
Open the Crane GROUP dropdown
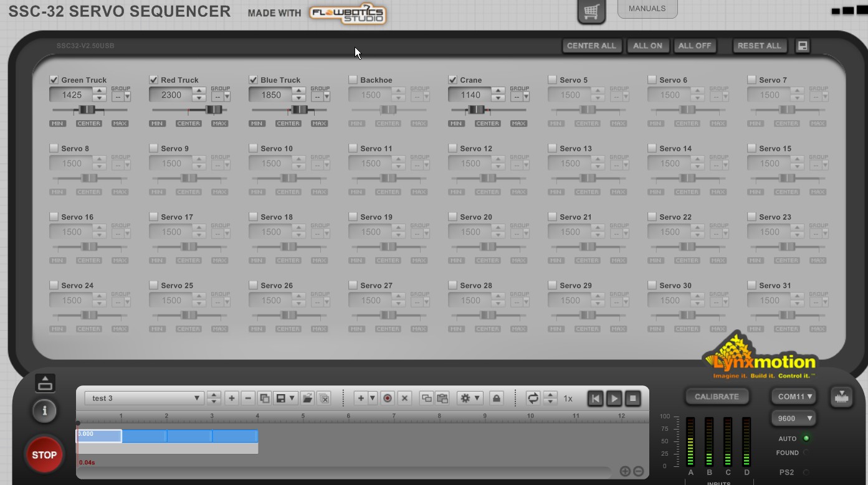[520, 97]
